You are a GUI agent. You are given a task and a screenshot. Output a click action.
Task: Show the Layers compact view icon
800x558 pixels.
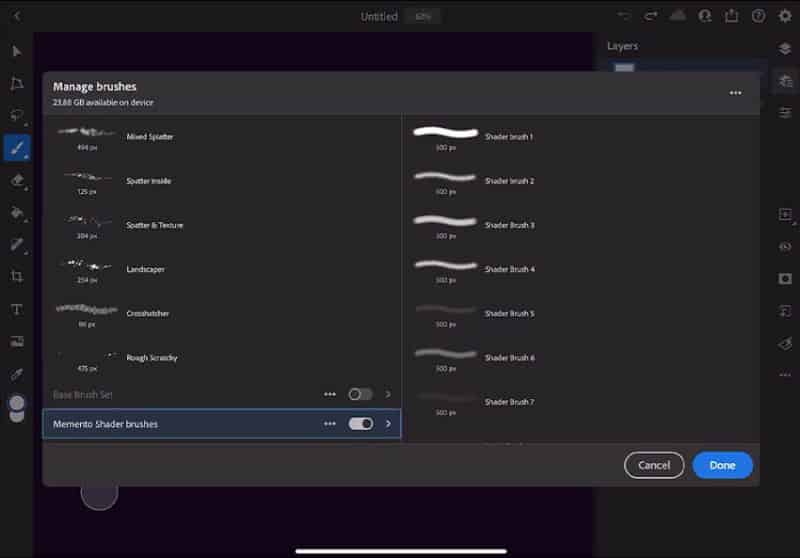pyautogui.click(x=785, y=48)
